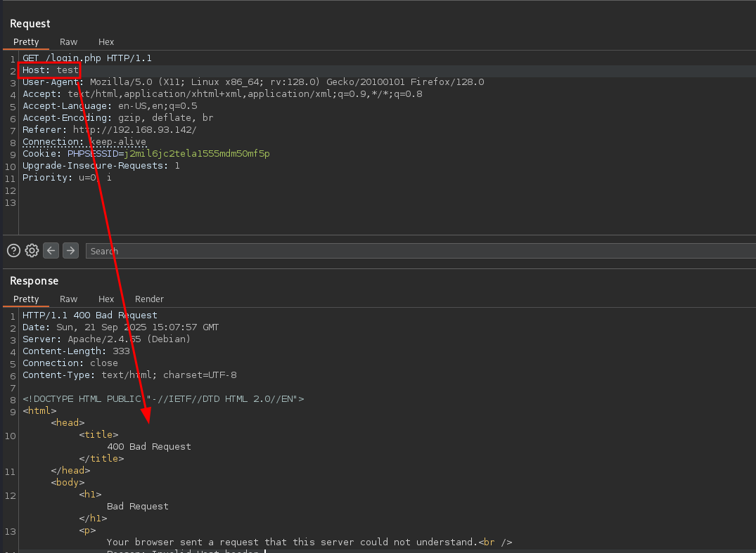The height and width of the screenshot is (553, 756).
Task: Click the search help question mark icon
Action: [x=13, y=251]
